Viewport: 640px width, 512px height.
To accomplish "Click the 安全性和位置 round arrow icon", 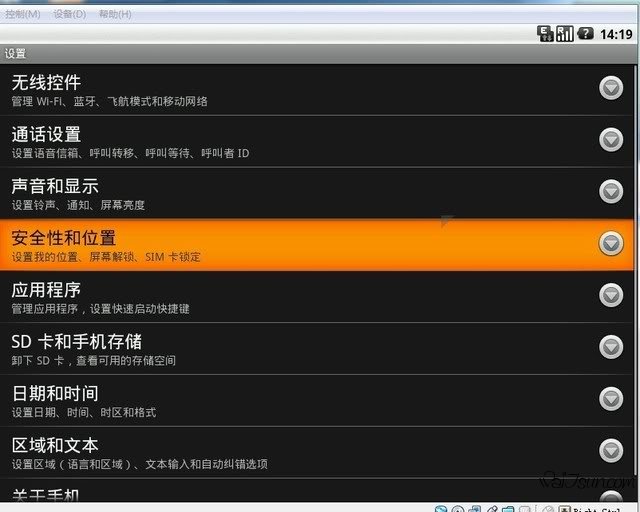I will coord(611,243).
